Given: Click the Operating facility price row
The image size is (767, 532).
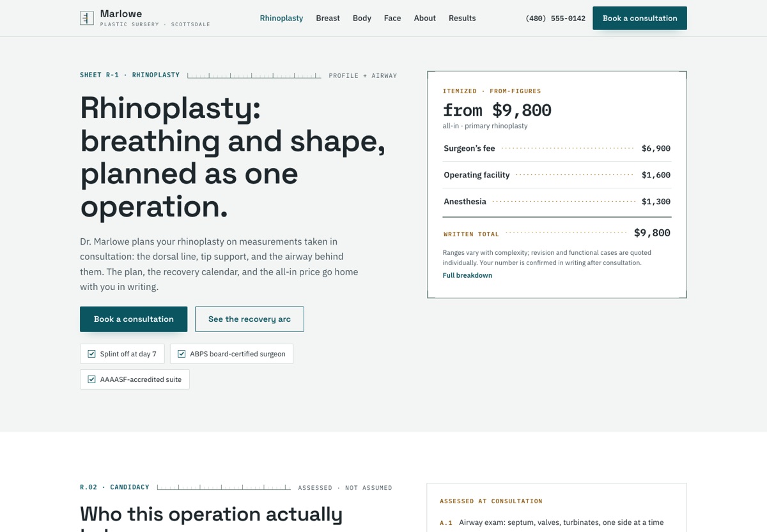Looking at the screenshot, I should (x=557, y=175).
